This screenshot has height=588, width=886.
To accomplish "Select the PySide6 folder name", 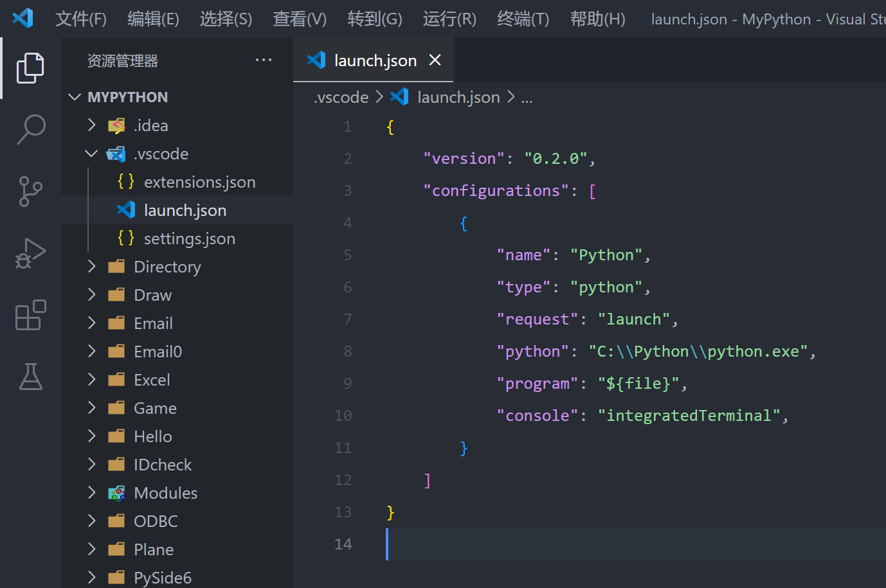I will coord(163,578).
